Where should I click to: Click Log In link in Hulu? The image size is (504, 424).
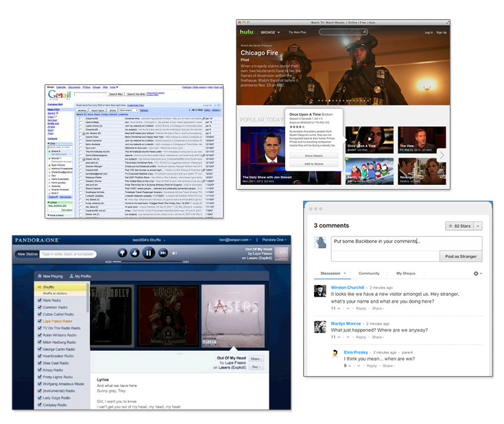coord(429,32)
